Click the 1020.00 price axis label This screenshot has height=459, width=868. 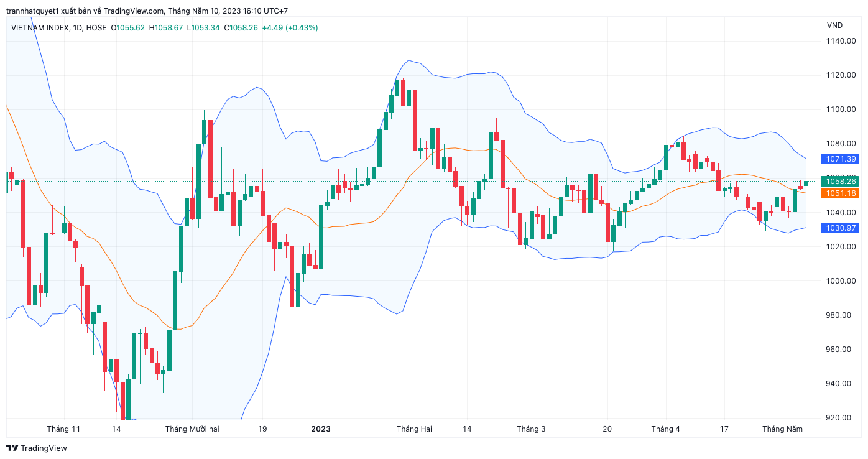click(x=841, y=247)
